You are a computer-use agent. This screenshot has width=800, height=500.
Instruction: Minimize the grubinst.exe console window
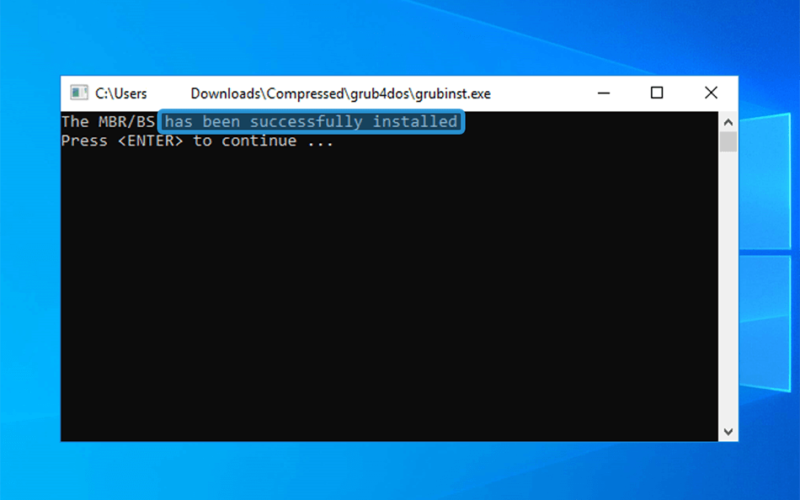click(604, 93)
